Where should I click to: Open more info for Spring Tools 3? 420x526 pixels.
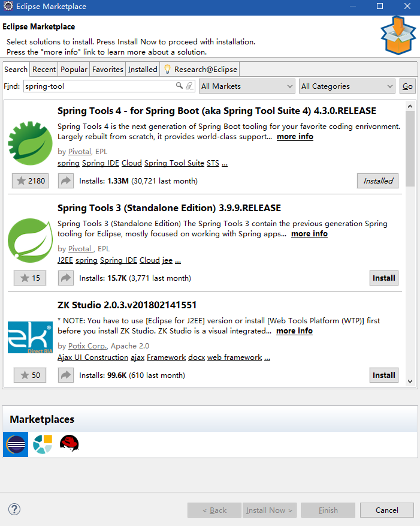tap(309, 234)
